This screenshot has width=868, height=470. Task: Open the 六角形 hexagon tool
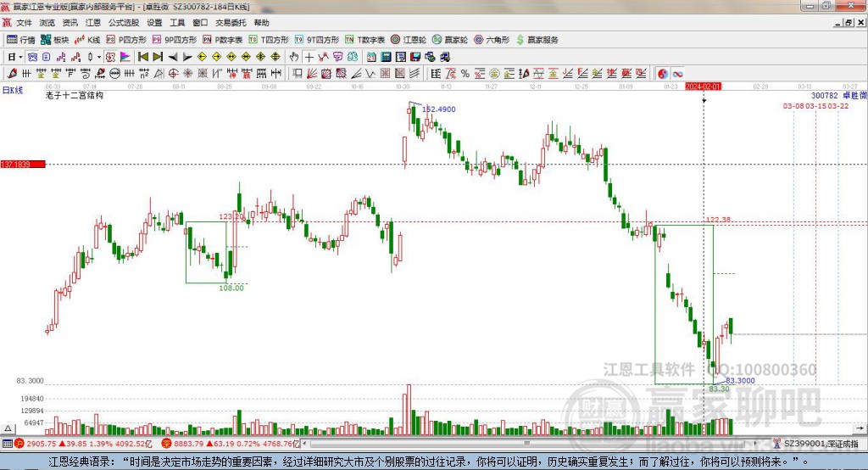pos(492,39)
